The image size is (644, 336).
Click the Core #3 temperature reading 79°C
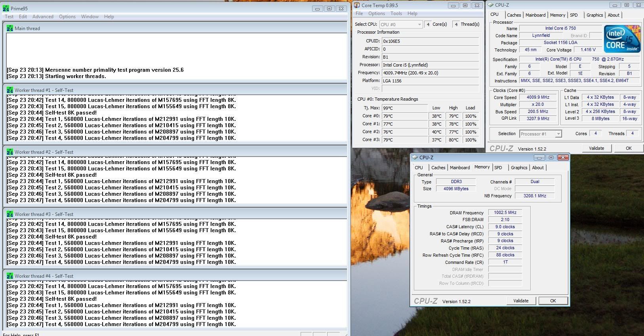[x=404, y=140]
